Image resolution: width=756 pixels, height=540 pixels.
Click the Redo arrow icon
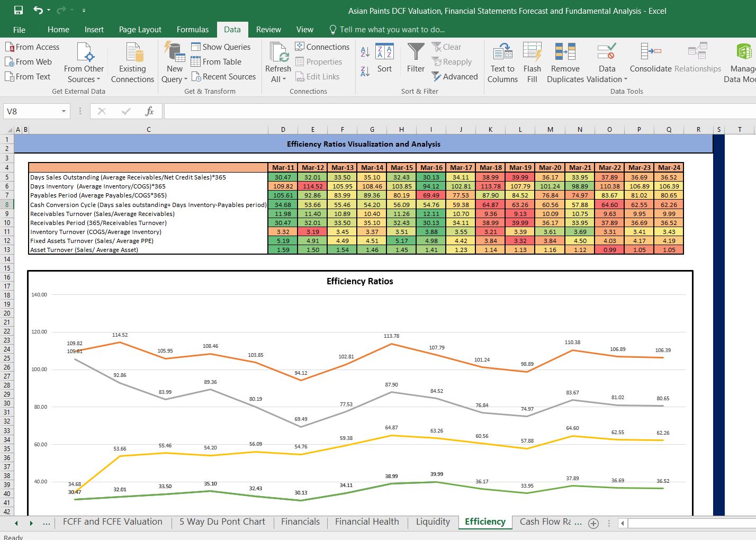point(60,10)
